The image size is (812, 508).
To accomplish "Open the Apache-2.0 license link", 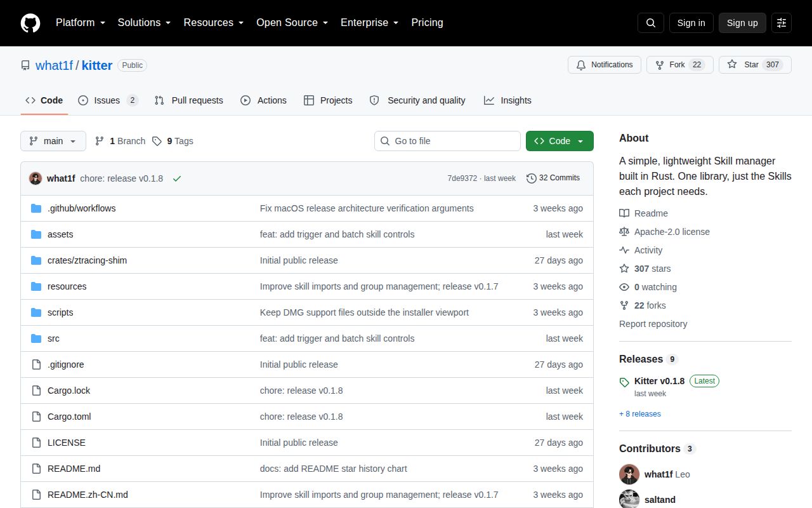I will 664,232.
